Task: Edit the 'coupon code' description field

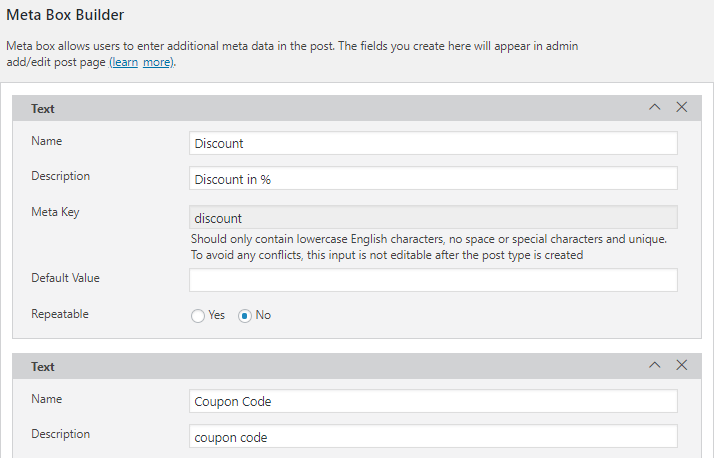Action: [x=433, y=437]
